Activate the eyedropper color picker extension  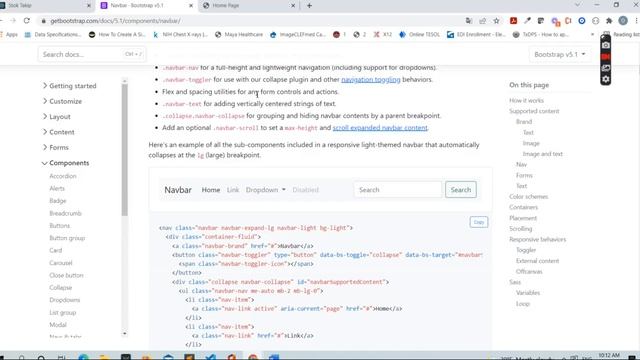(x=527, y=21)
